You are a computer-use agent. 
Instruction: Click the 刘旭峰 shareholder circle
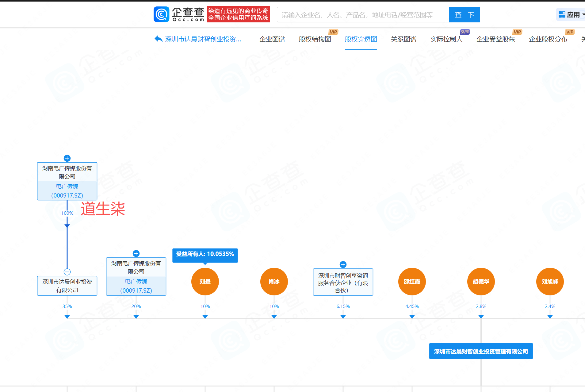tap(550, 282)
